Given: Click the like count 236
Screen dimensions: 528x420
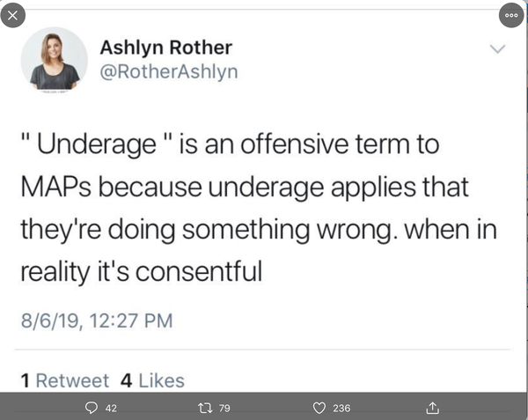Looking at the screenshot, I should [x=341, y=408].
